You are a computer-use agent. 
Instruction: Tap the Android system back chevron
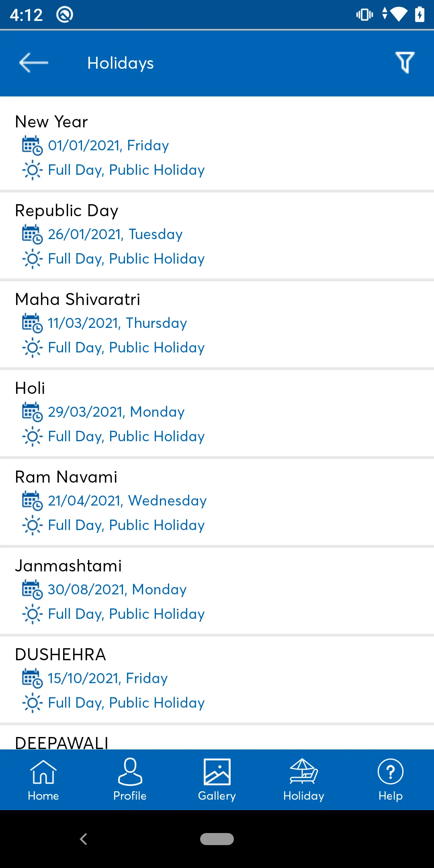tap(83, 839)
